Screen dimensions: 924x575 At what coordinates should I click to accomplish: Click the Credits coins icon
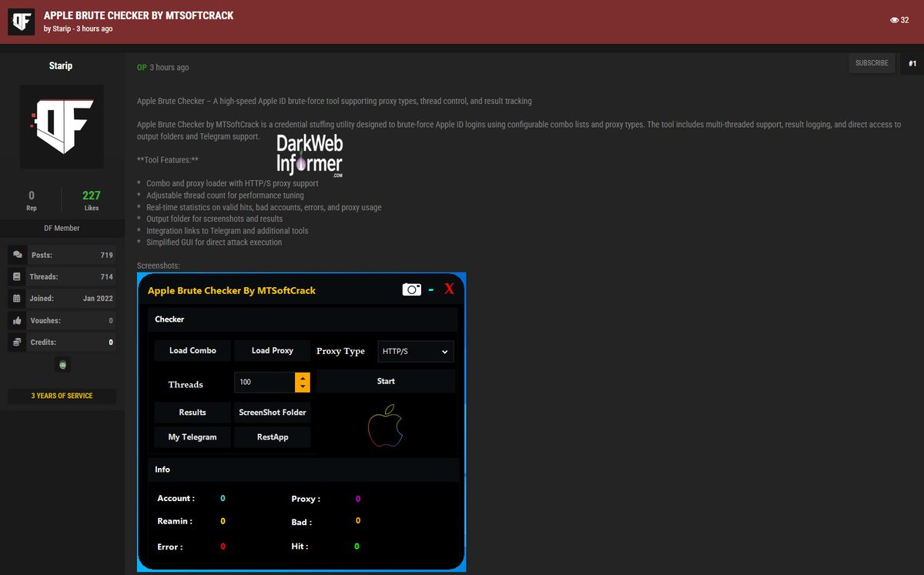tap(18, 342)
